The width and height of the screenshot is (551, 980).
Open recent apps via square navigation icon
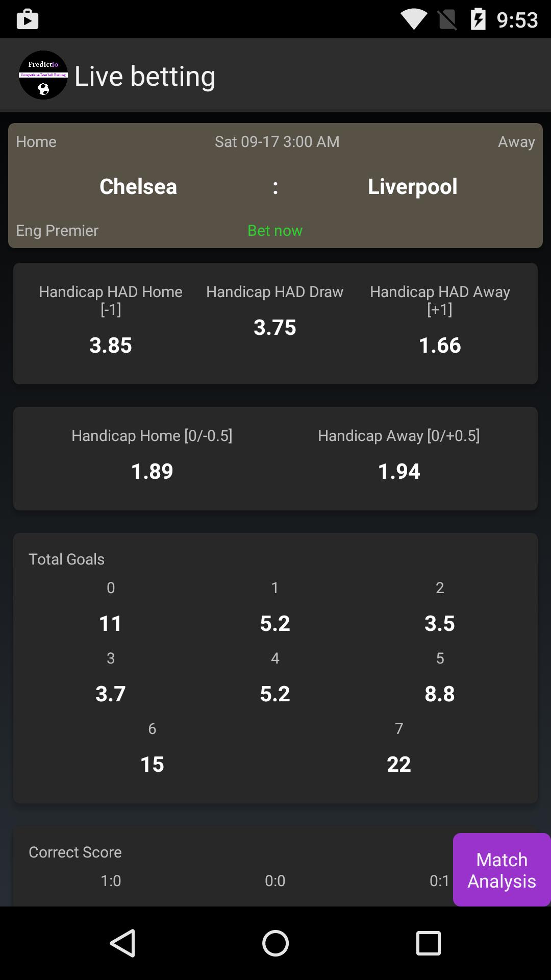pos(428,943)
